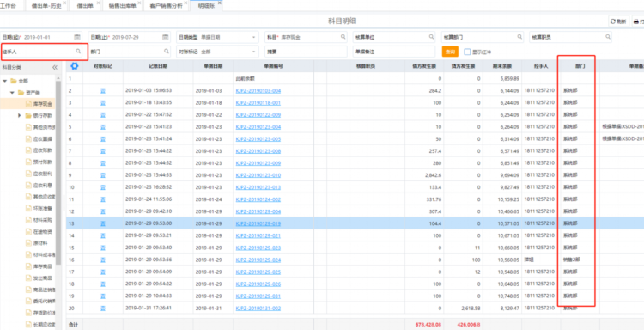Viewport: 644px width, 330px height.
Task: Collapse the 科目分类 side panel
Action: (55, 67)
